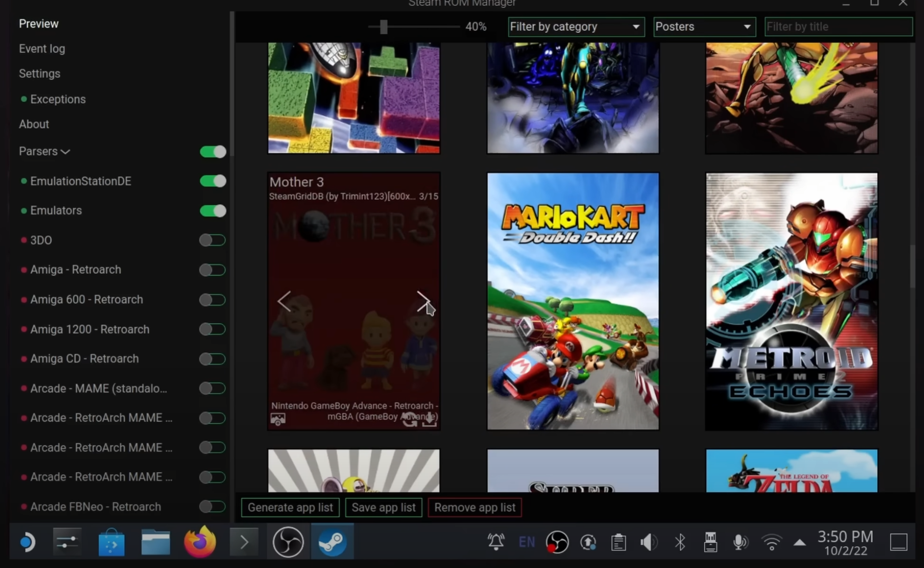Click Remove app list button
Screen dimensions: 924x568
pos(474,507)
